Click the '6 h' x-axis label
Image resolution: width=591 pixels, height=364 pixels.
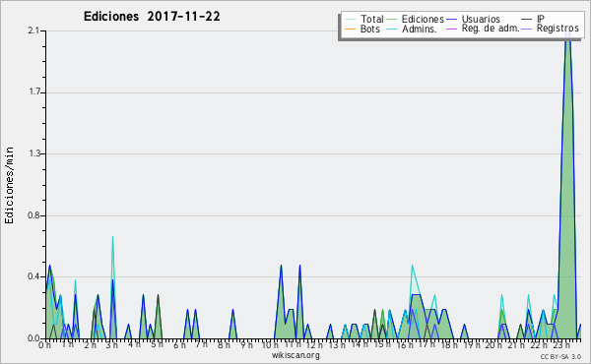[x=179, y=344]
